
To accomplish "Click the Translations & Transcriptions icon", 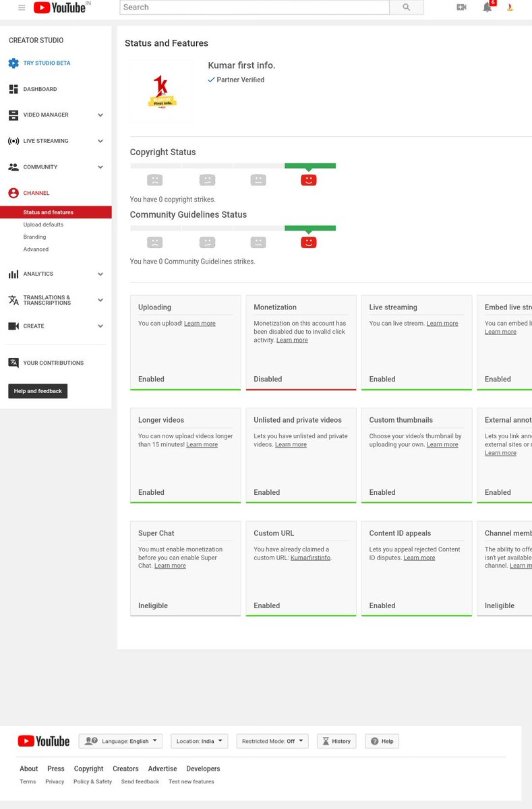I will coord(13,300).
